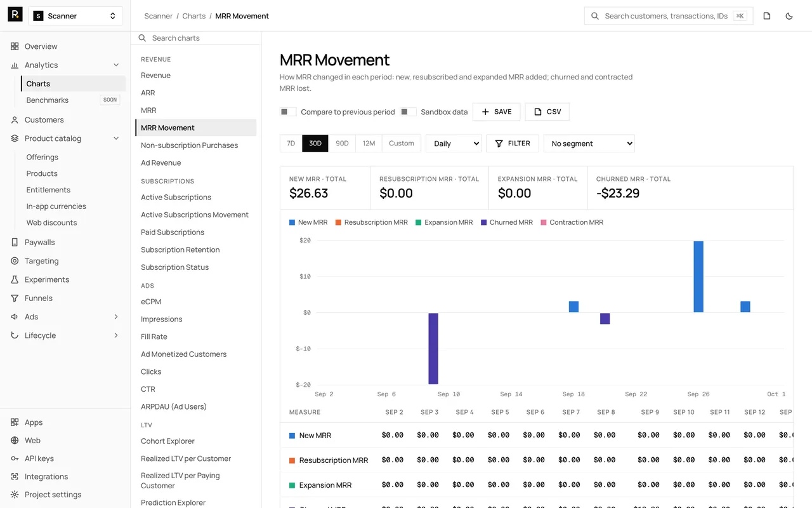Screen dimensions: 812x508
Task: Toggle Resubscription MRR legend series
Action: pos(372,222)
